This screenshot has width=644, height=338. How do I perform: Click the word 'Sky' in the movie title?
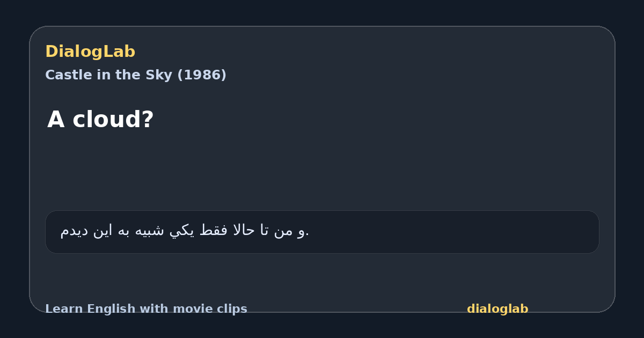coord(160,75)
